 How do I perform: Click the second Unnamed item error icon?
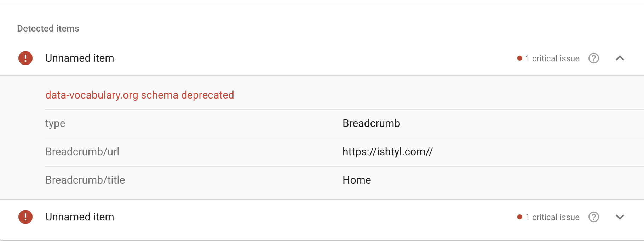25,217
